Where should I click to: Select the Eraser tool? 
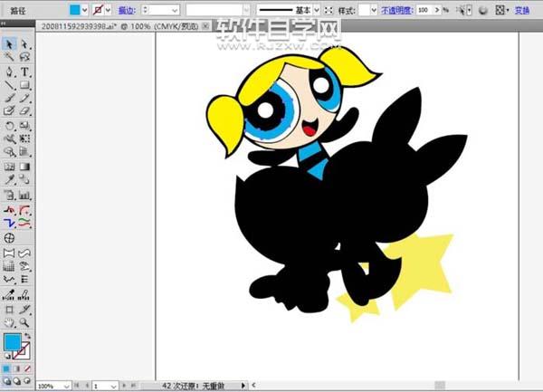click(x=24, y=110)
